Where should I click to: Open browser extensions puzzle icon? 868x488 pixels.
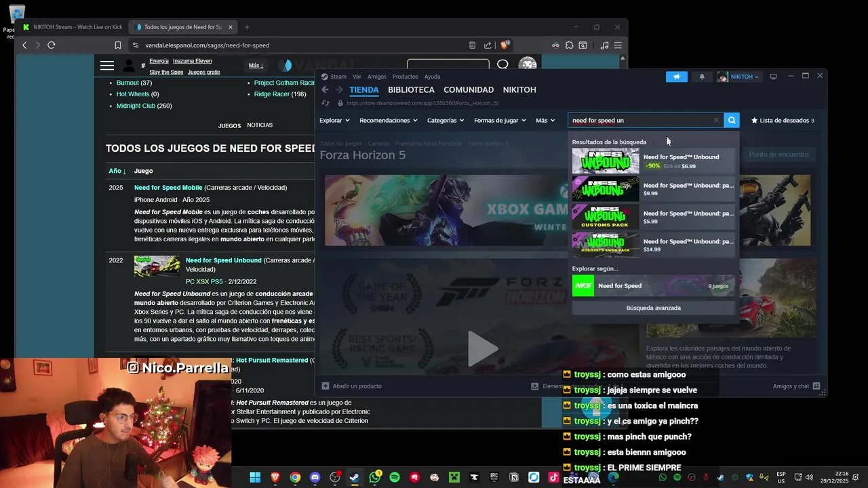click(x=569, y=45)
